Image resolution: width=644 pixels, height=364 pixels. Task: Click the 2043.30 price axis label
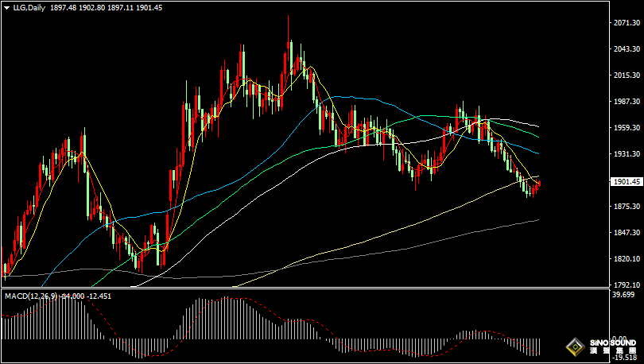[x=627, y=49]
